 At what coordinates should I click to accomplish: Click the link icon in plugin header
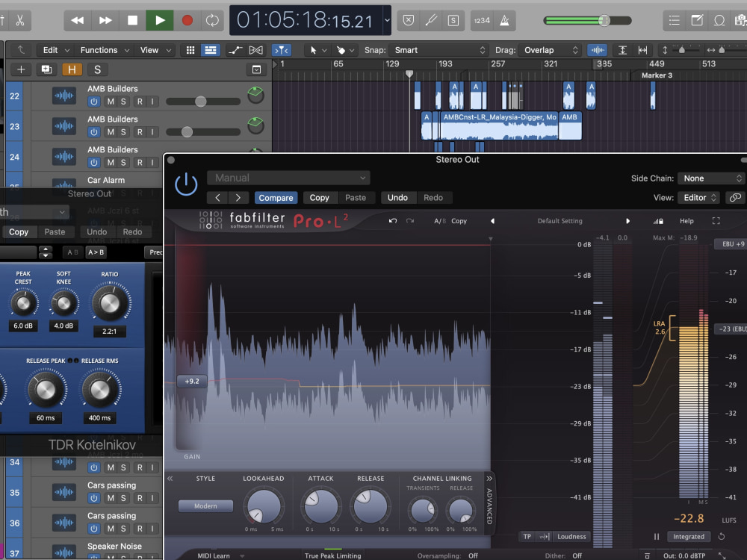[735, 198]
